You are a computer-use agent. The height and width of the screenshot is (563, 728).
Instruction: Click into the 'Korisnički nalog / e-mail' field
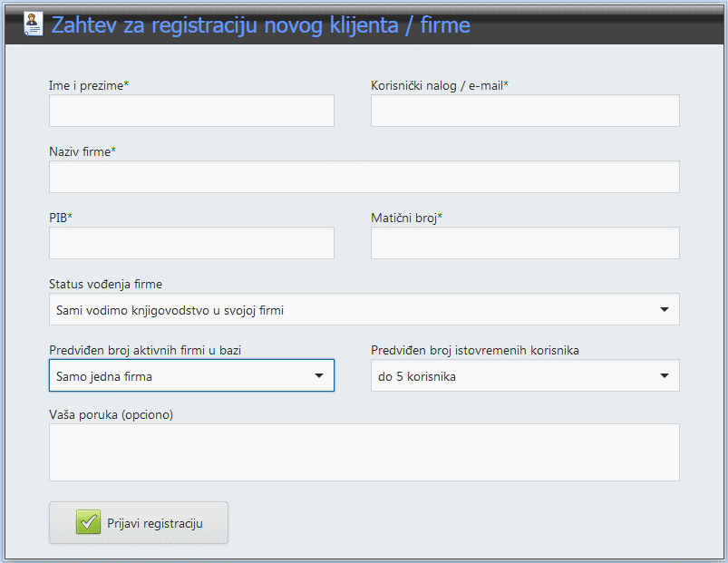pos(525,111)
